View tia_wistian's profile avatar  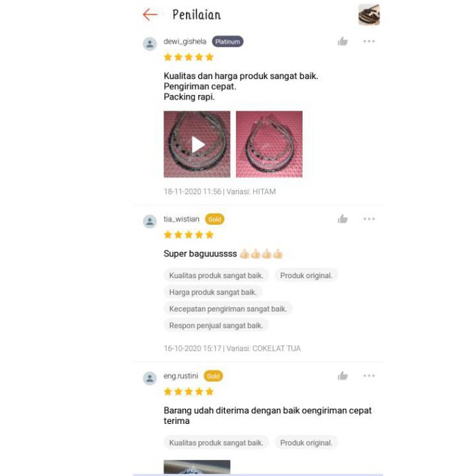(x=150, y=222)
